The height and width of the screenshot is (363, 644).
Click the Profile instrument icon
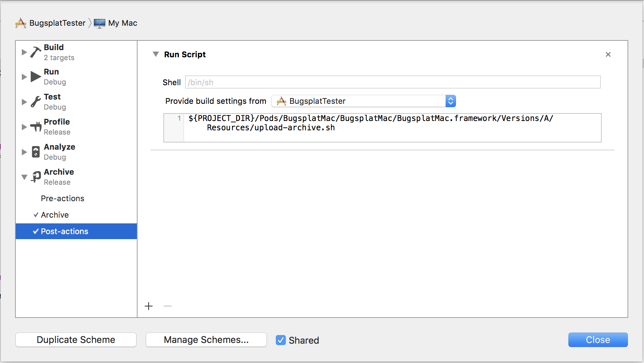click(x=36, y=127)
